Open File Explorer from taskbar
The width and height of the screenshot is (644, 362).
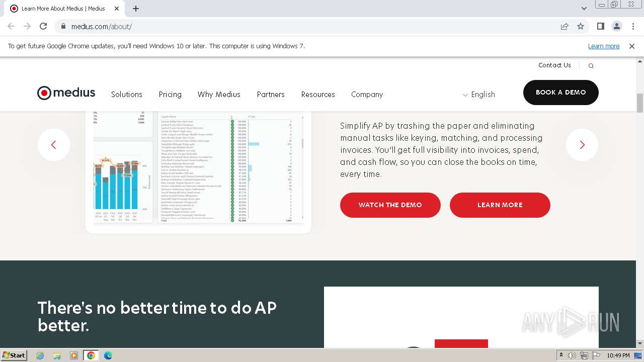(57, 355)
